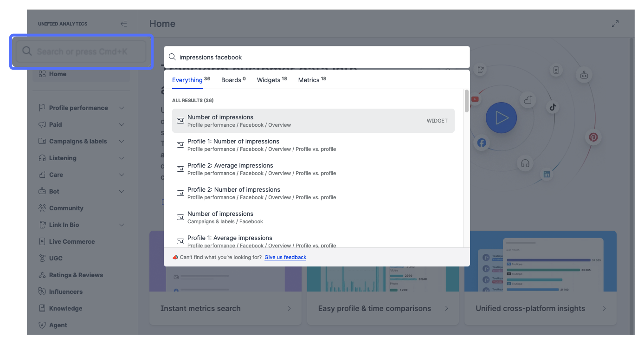Click the TikTok icon in the orbit
Image resolution: width=644 pixels, height=344 pixels.
tap(552, 107)
